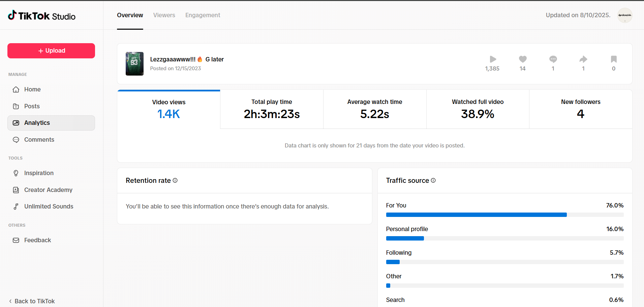
Task: Click the TikTok Studio logo
Action: coord(42,16)
